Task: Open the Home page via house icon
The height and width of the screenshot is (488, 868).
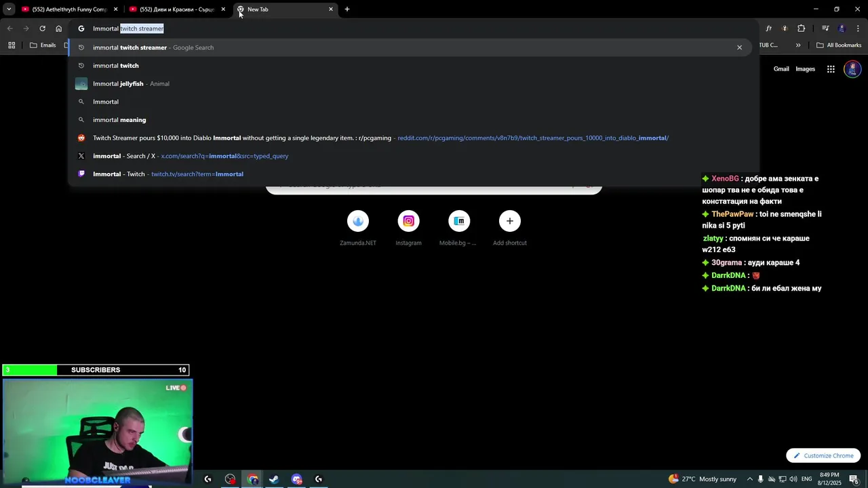Action: pyautogui.click(x=58, y=28)
